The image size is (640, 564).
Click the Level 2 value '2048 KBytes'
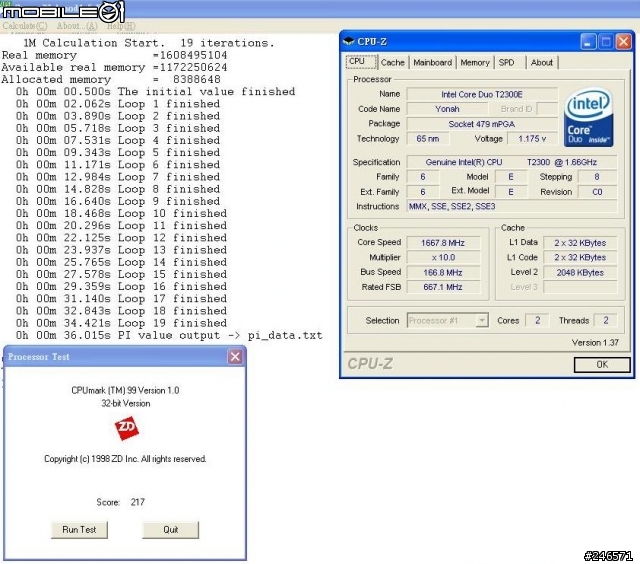tap(580, 272)
